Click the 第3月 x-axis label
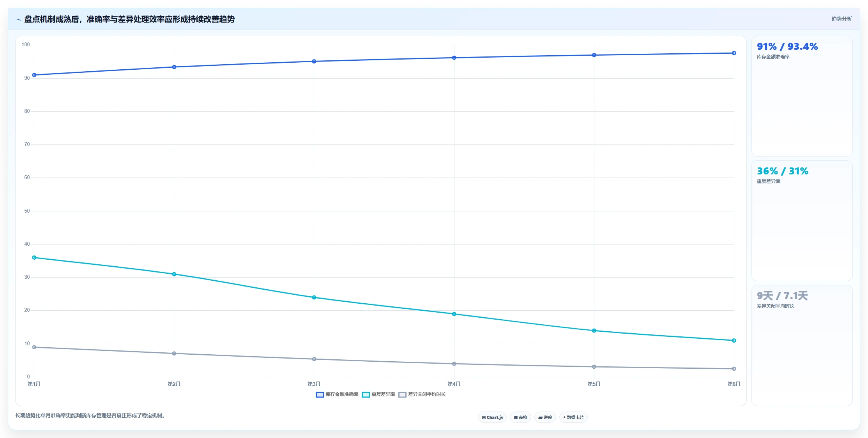This screenshot has width=868, height=438. coord(314,384)
